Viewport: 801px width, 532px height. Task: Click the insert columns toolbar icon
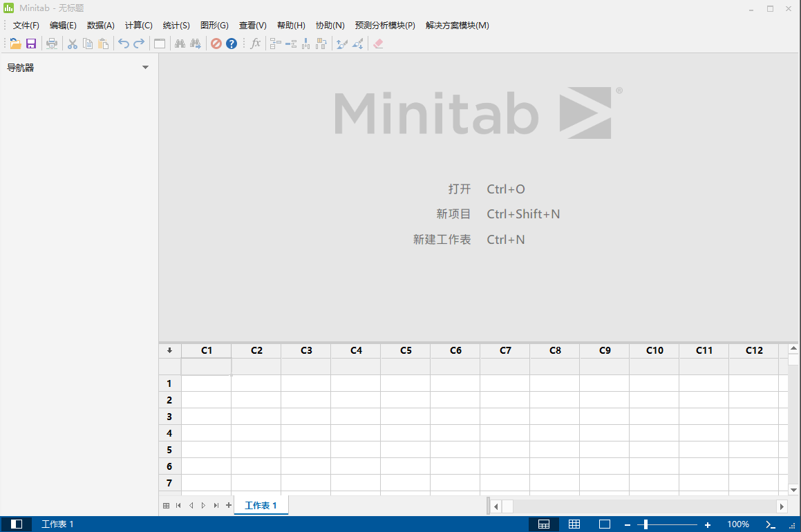[x=305, y=44]
